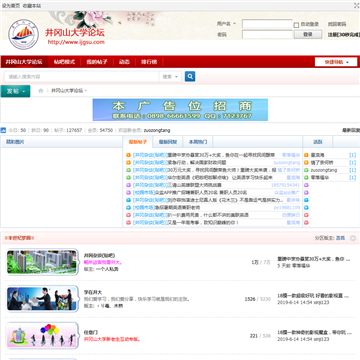Select the 活跃 active members tab
Viewport: 360px width, 360px height.
point(318,142)
